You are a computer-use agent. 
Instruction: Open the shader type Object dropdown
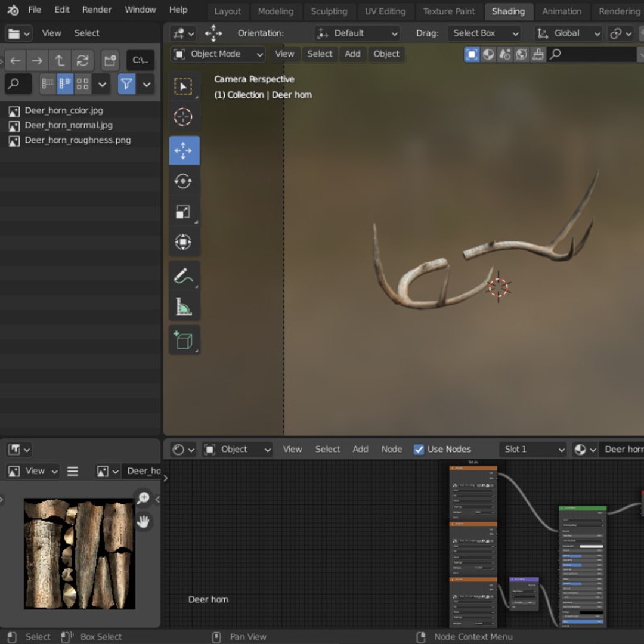[x=237, y=450]
